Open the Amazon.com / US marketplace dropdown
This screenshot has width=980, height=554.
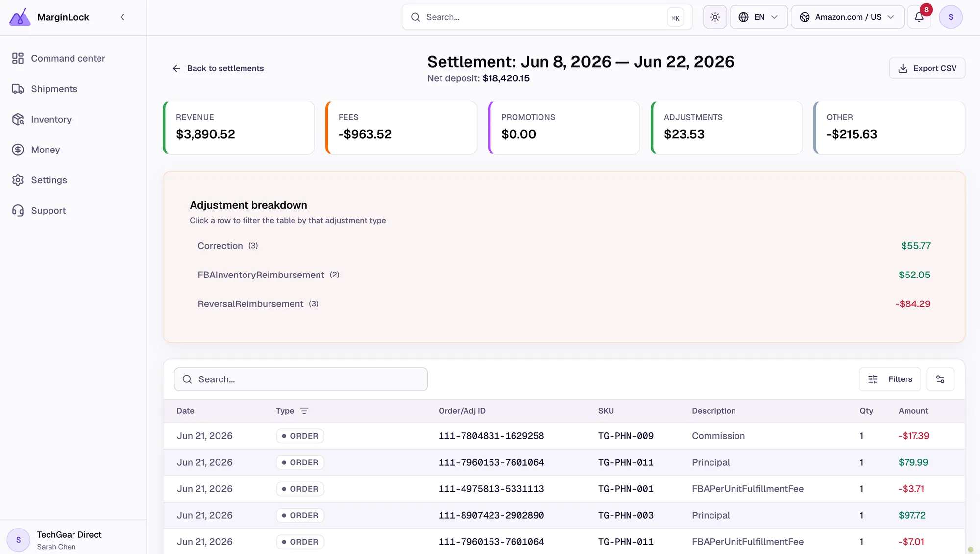[x=847, y=17]
